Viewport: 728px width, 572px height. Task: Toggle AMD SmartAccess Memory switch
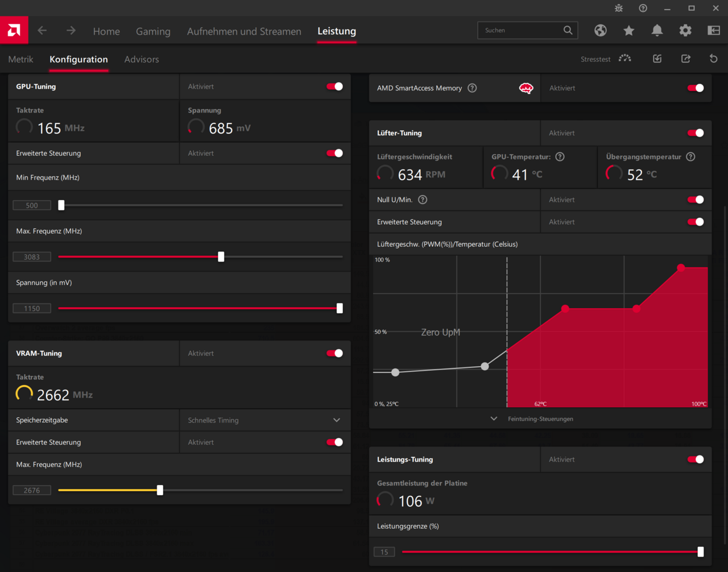click(696, 88)
